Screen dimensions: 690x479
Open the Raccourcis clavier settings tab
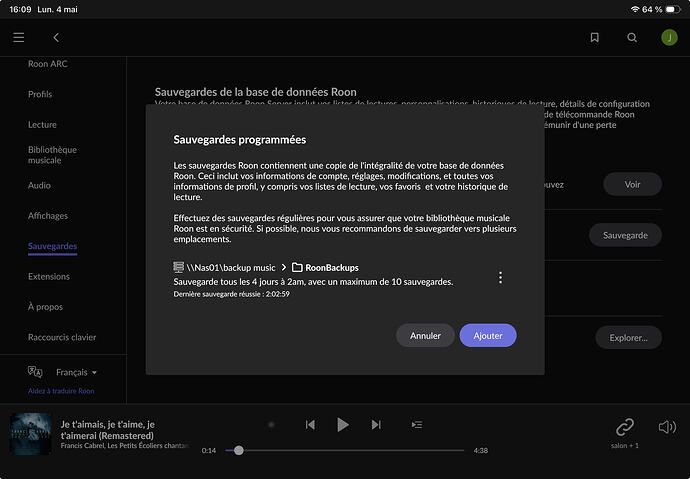click(x=62, y=337)
